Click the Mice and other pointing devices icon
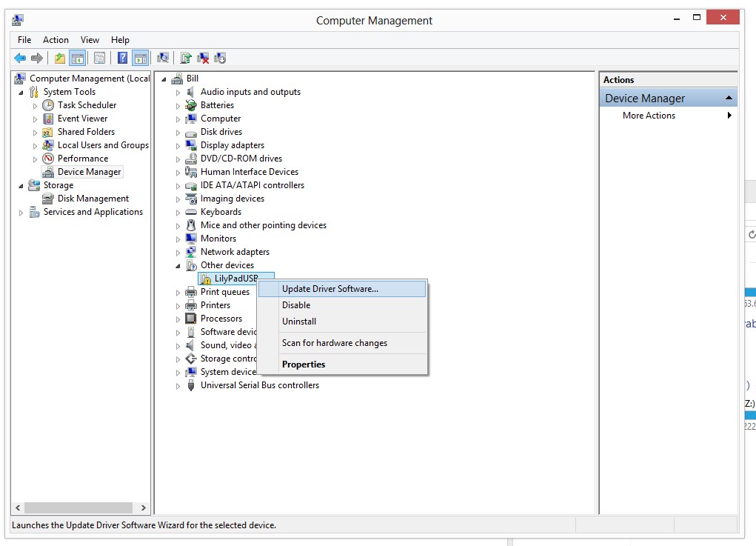756x546 pixels. tap(191, 225)
